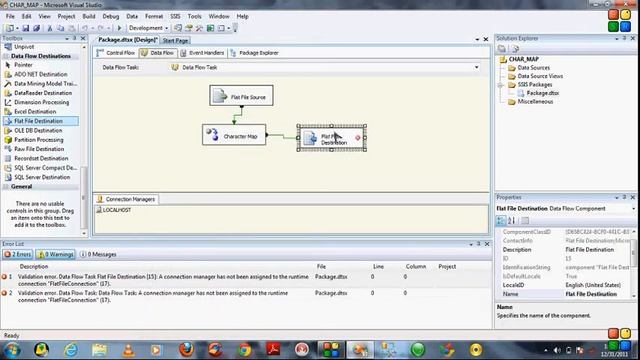Select Data Mining Model Training in the Toolbox
Image resolution: width=640 pixels, height=360 pixels.
[x=40, y=84]
